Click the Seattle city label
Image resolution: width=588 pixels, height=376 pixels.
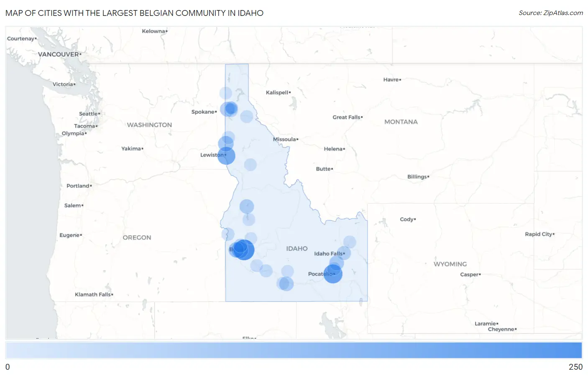[89, 114]
